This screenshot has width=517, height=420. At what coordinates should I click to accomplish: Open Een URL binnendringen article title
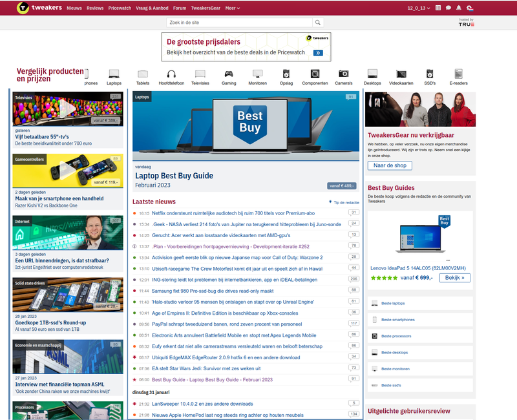[x=62, y=260]
